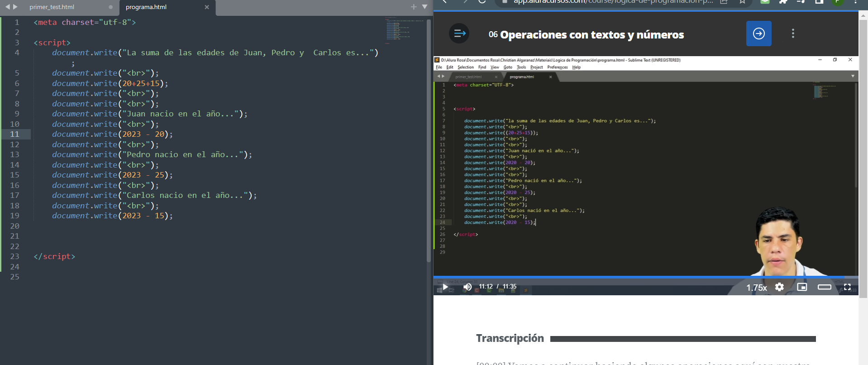Play the lesson video
This screenshot has width=868, height=365.
pyautogui.click(x=445, y=287)
